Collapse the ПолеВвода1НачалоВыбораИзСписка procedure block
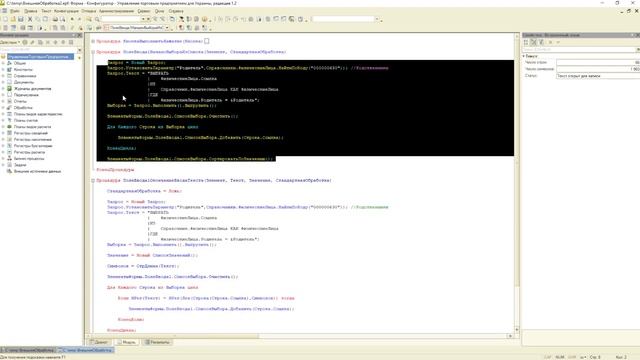This screenshot has height=360, width=640. tap(93, 52)
